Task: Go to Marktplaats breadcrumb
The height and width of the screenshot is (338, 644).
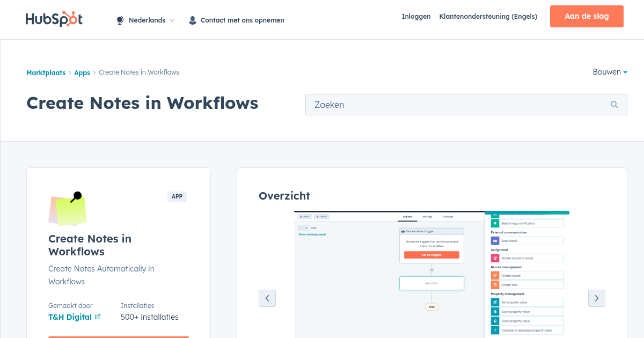Action: [46, 72]
